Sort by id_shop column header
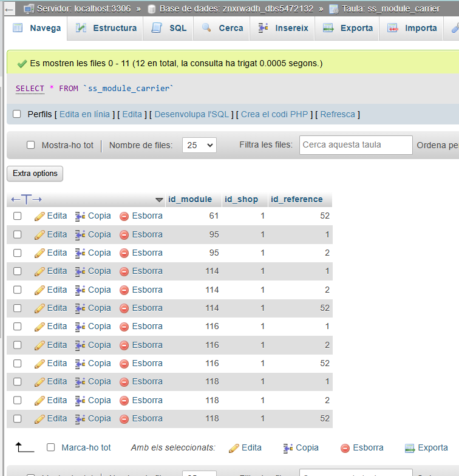This screenshot has height=476, width=459. 242,199
